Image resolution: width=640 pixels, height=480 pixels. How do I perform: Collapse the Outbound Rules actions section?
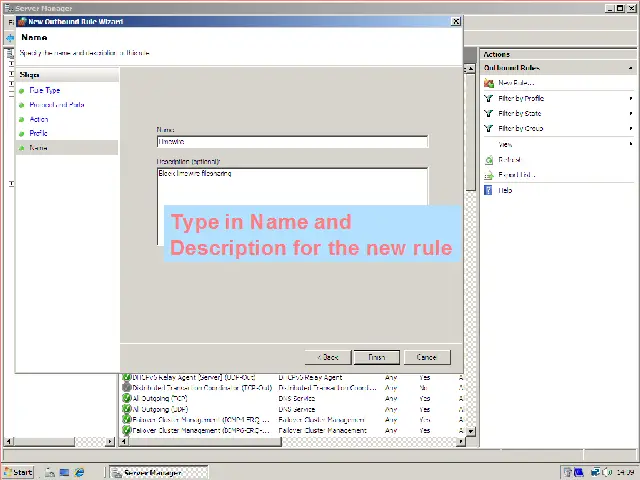click(x=631, y=68)
